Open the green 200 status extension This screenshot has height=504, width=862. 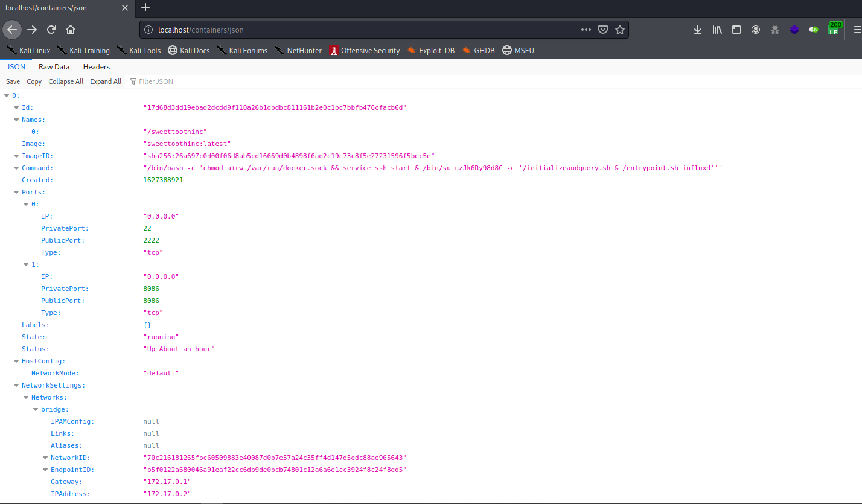pyautogui.click(x=835, y=28)
